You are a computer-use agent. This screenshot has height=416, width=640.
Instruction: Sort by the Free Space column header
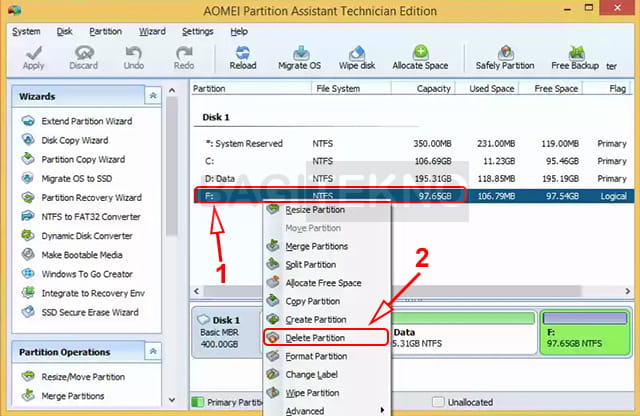(551, 89)
